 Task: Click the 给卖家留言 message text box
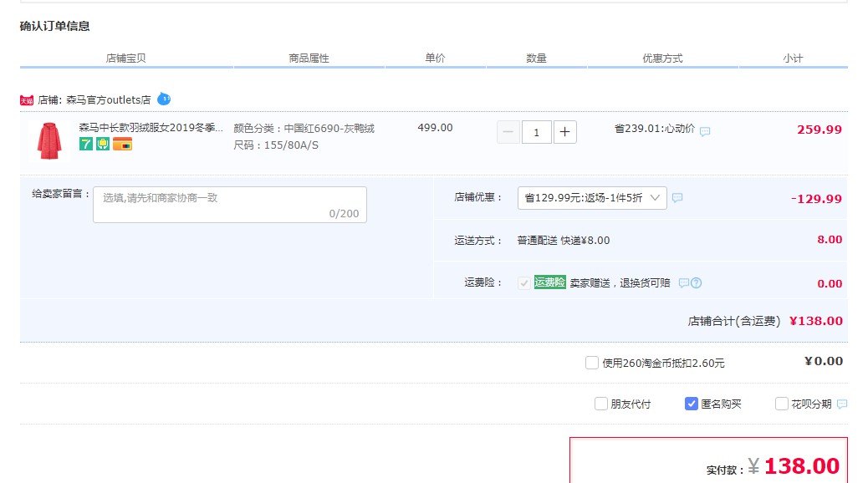(230, 205)
